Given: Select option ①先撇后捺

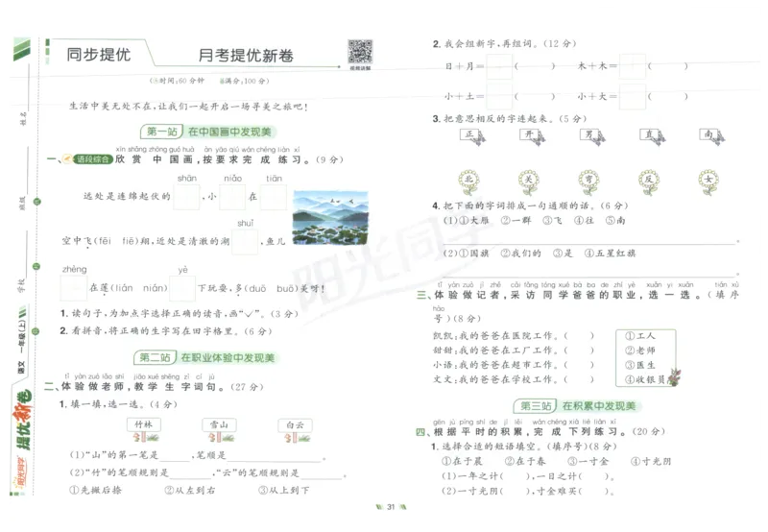Looking at the screenshot, I should click(x=95, y=490).
